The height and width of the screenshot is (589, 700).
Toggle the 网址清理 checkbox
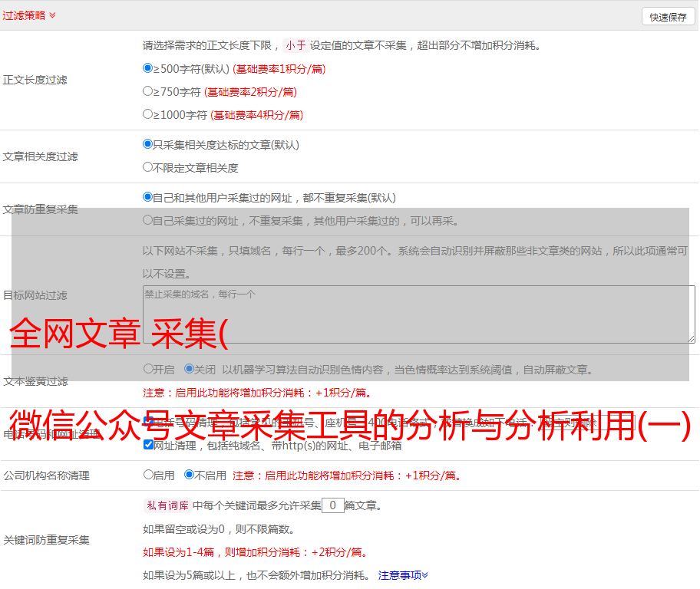(x=149, y=444)
